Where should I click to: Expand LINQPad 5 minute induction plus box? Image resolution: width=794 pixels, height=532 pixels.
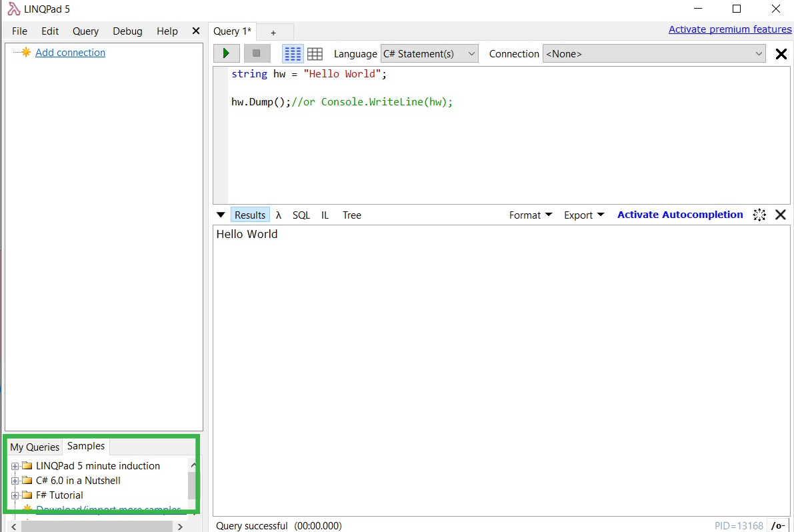[15, 466]
